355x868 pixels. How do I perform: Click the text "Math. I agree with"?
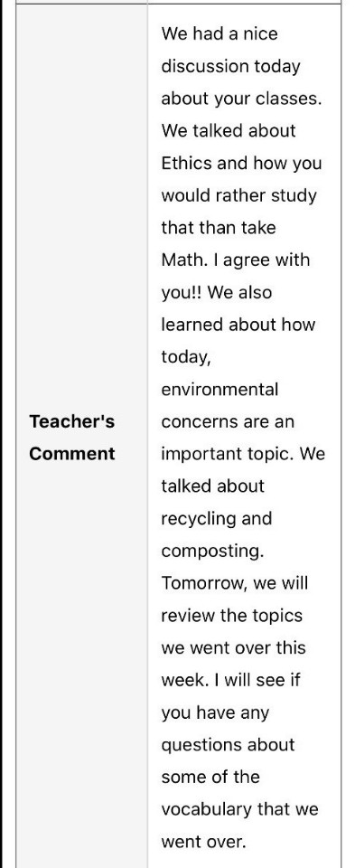[236, 260]
